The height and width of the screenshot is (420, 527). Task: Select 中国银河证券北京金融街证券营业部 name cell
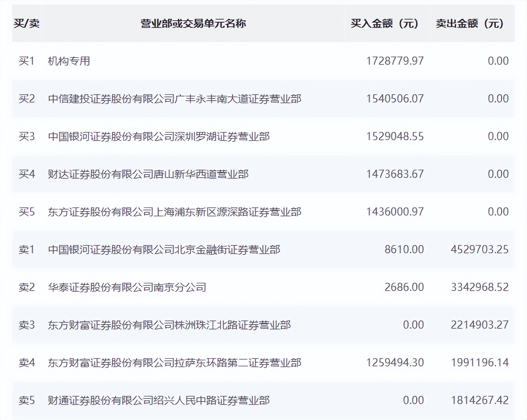[x=165, y=249]
